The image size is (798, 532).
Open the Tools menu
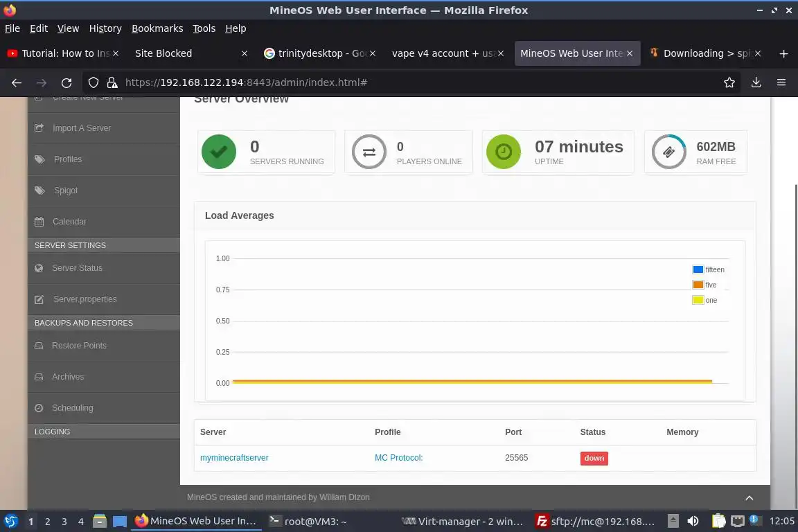point(204,28)
